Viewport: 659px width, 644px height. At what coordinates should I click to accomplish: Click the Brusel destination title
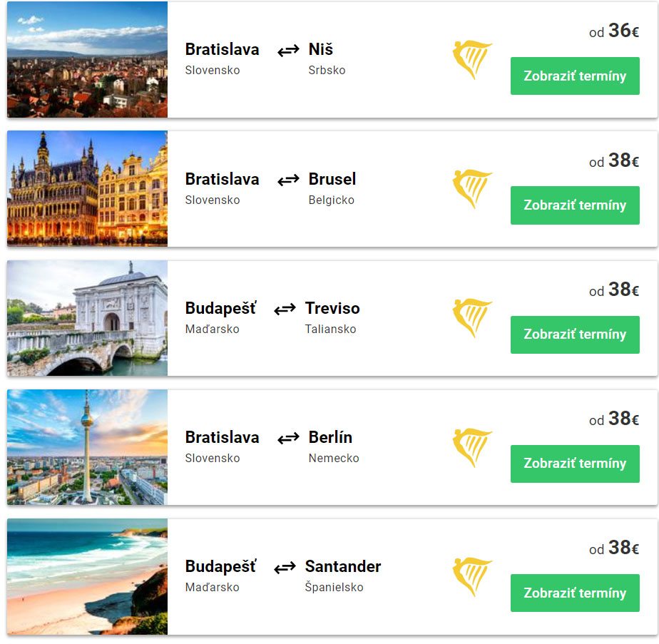332,179
